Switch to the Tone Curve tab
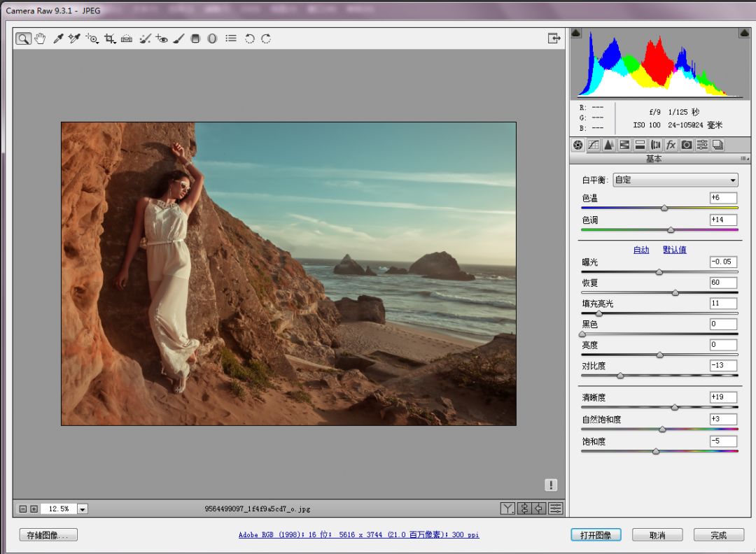 593,145
